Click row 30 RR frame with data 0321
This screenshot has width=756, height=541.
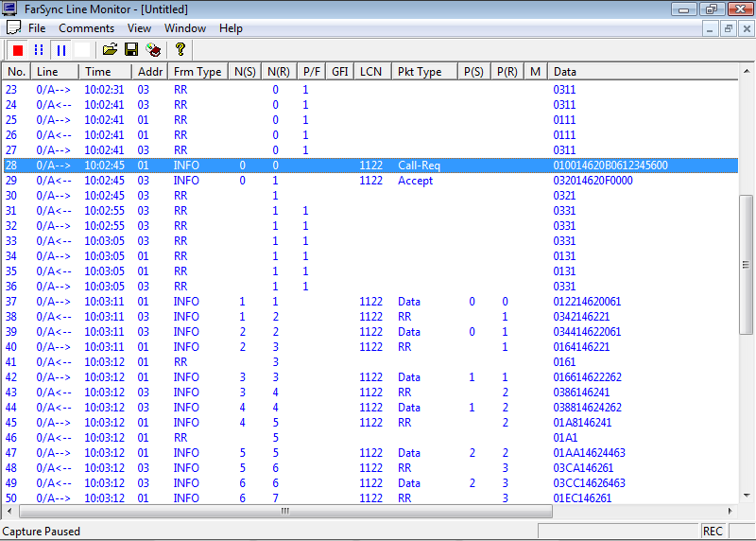point(370,196)
